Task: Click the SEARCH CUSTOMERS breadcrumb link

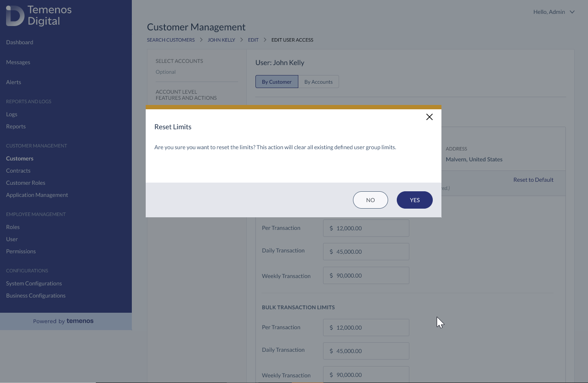Action: (x=171, y=40)
